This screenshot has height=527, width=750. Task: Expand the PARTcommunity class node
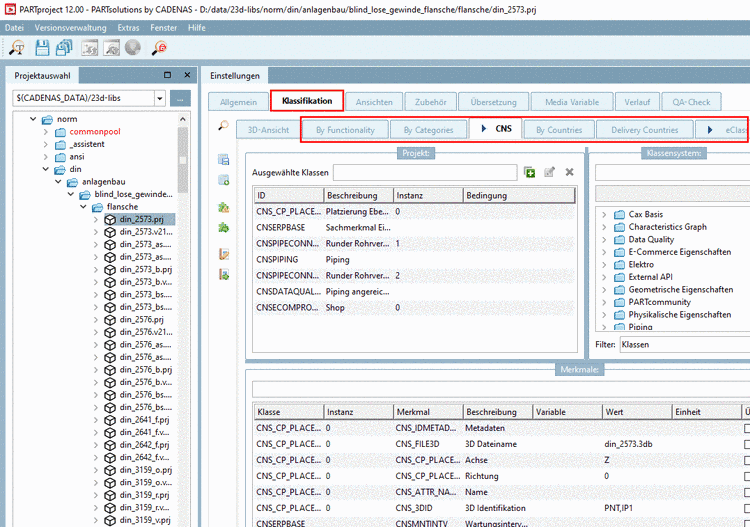pyautogui.click(x=604, y=302)
